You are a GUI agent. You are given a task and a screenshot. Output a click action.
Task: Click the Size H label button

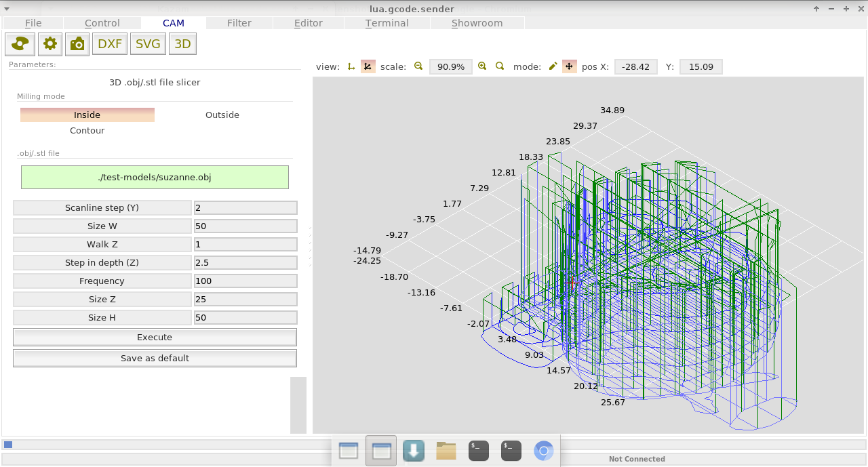[x=102, y=318]
